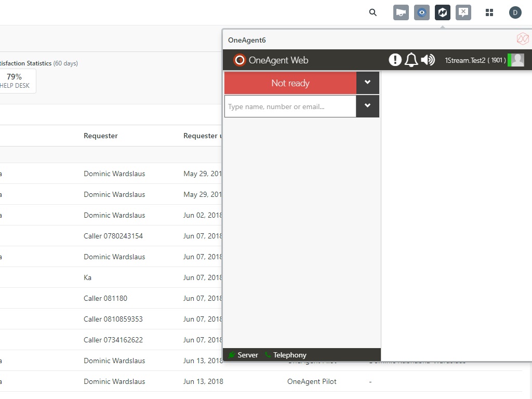
Task: Adjust audio by clicking the speaker icon
Action: (x=428, y=60)
